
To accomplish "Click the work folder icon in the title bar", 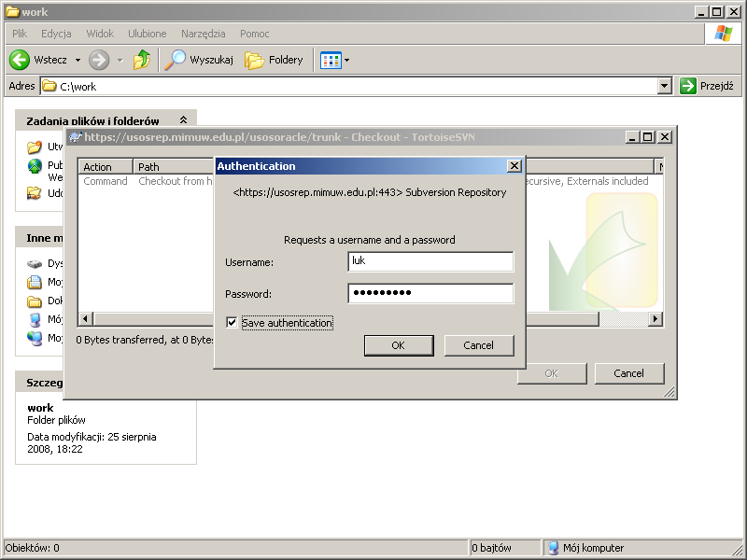I will (x=12, y=12).
